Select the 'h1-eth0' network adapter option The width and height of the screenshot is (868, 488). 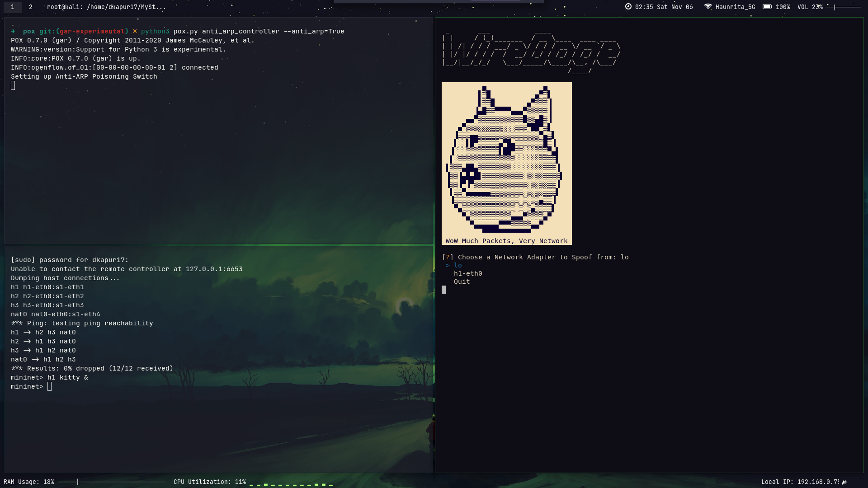[x=468, y=274]
